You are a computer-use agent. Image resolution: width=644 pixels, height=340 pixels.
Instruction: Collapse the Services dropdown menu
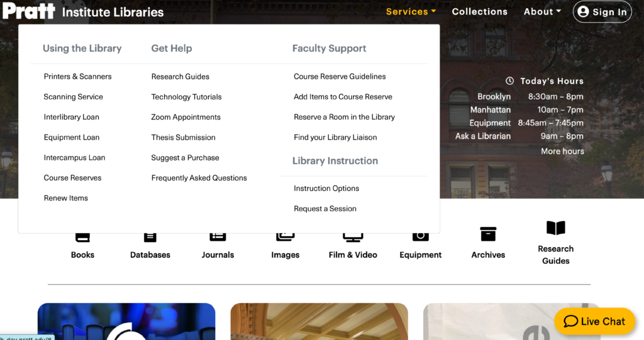[x=411, y=11]
